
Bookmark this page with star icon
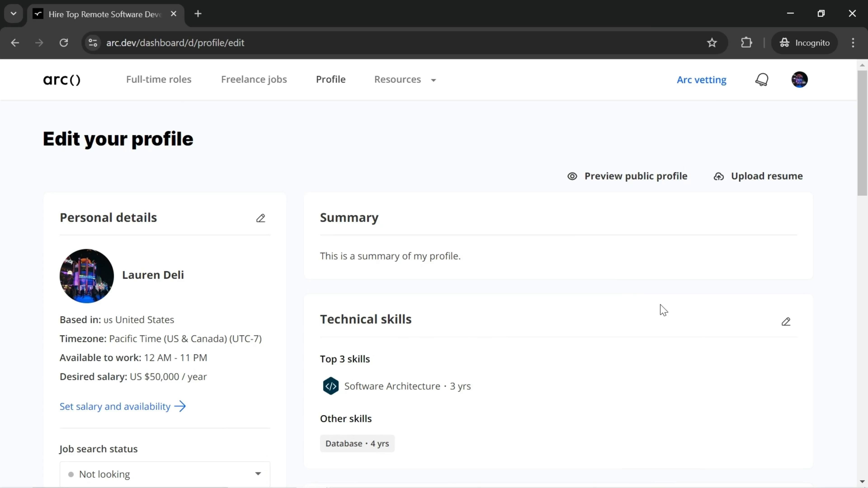point(712,43)
